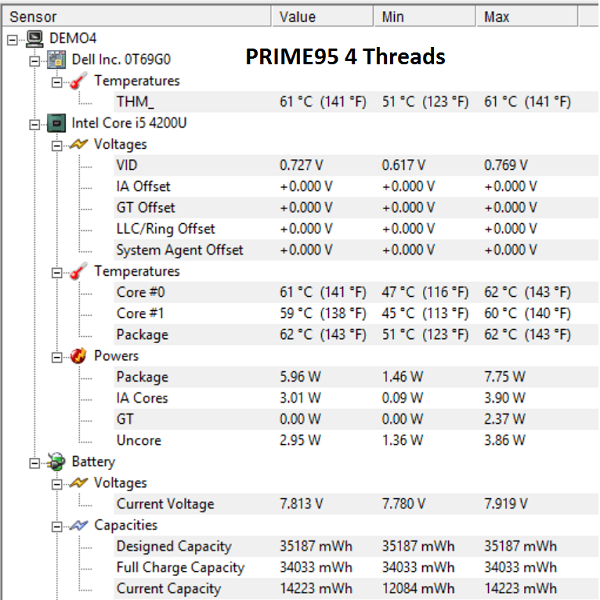
Task: Select the System Agent Offset row
Action: tap(356, 250)
